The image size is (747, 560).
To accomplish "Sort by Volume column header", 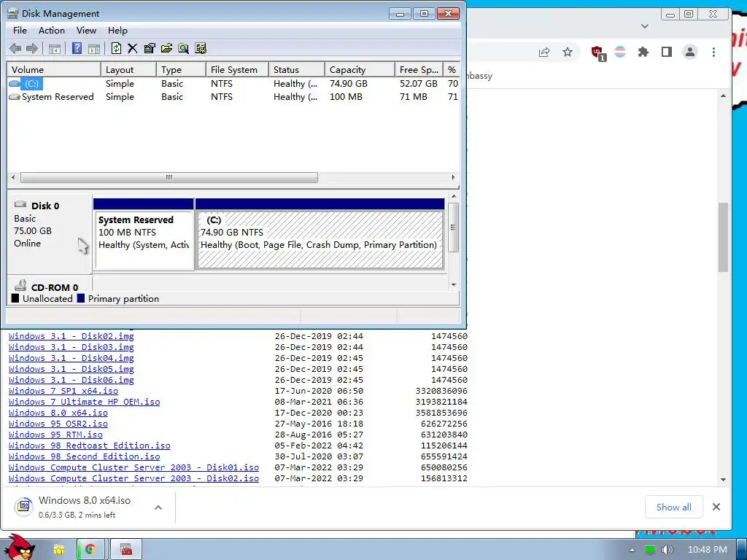I will coord(54,69).
